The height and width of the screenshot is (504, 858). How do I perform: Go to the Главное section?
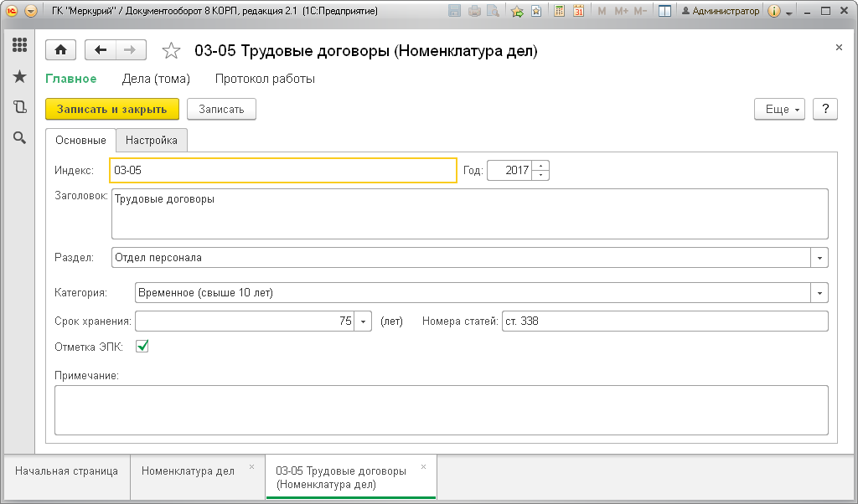pos(71,79)
